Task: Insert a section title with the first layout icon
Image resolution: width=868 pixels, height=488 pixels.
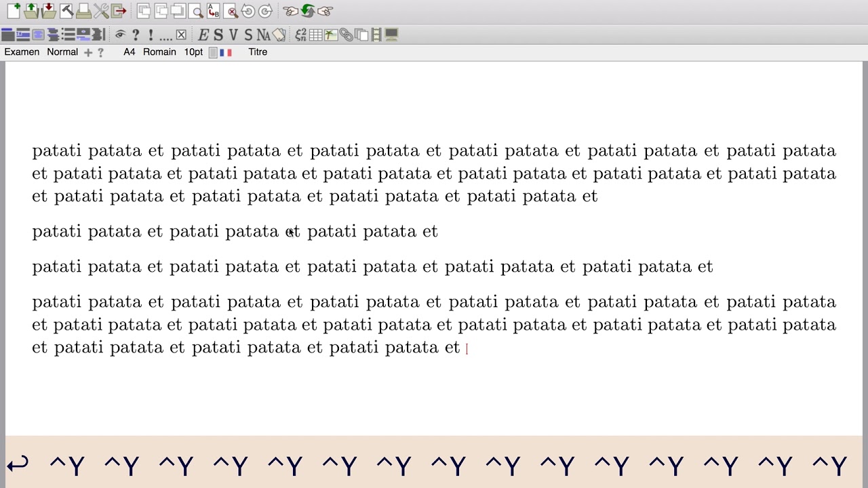Action: click(8, 35)
